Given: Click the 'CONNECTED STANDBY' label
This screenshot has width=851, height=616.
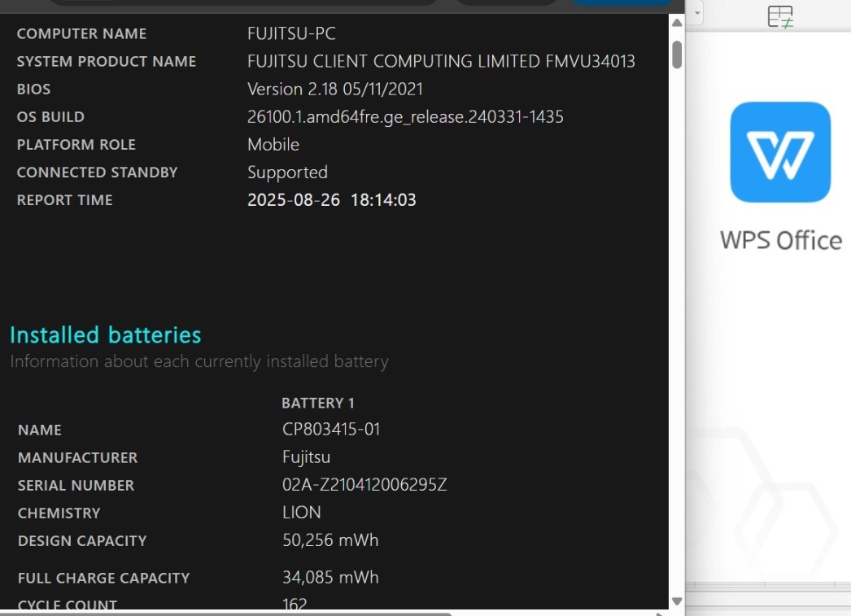Looking at the screenshot, I should [x=97, y=172].
